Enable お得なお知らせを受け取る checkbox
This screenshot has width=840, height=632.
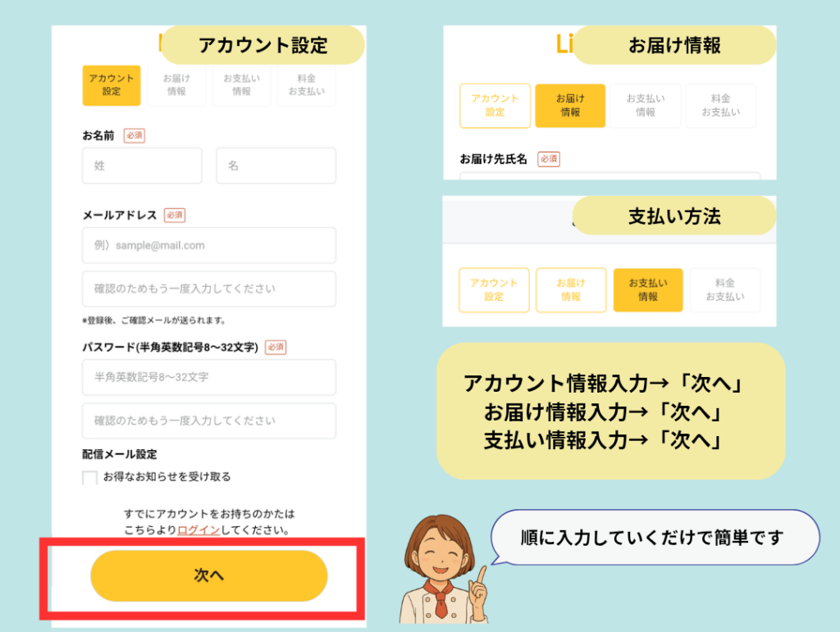(x=90, y=477)
